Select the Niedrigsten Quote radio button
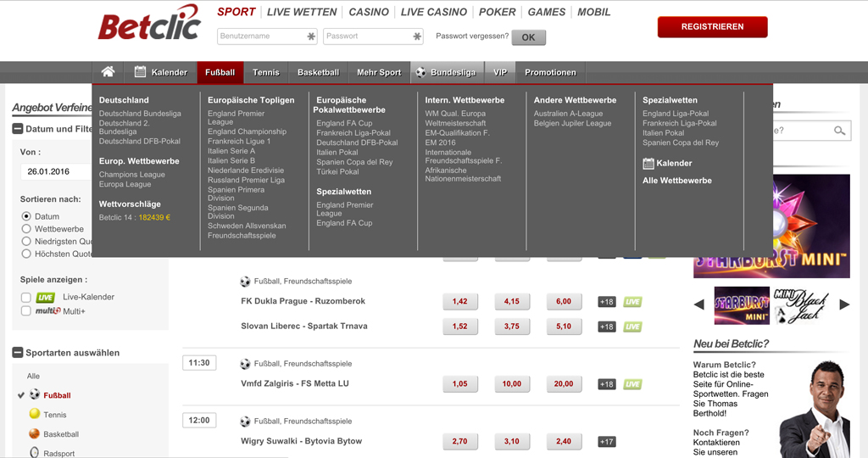 (x=26, y=242)
